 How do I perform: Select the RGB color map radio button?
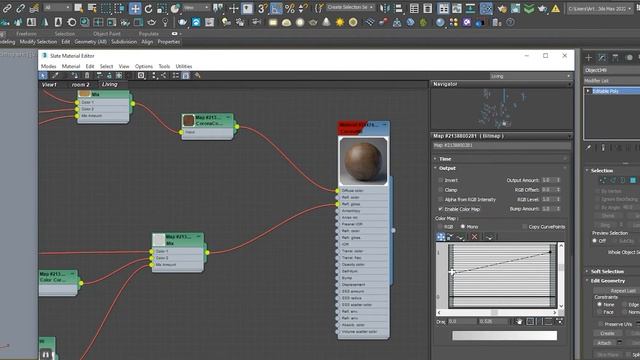pos(440,227)
